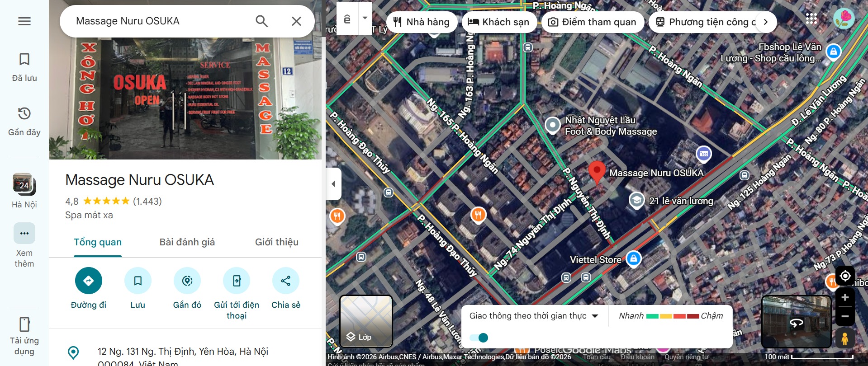Screen dimensions: 868x366
Task: Click the Spa mát xa category
Action: [x=89, y=215]
